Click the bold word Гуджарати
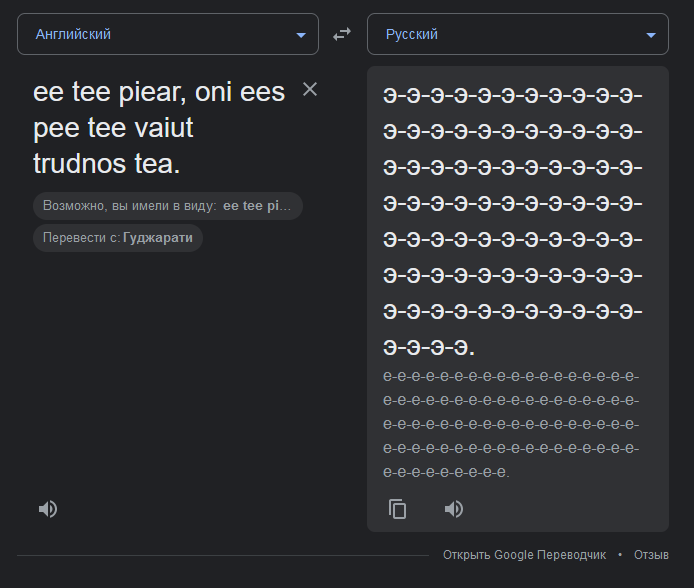This screenshot has height=588, width=694. (158, 238)
